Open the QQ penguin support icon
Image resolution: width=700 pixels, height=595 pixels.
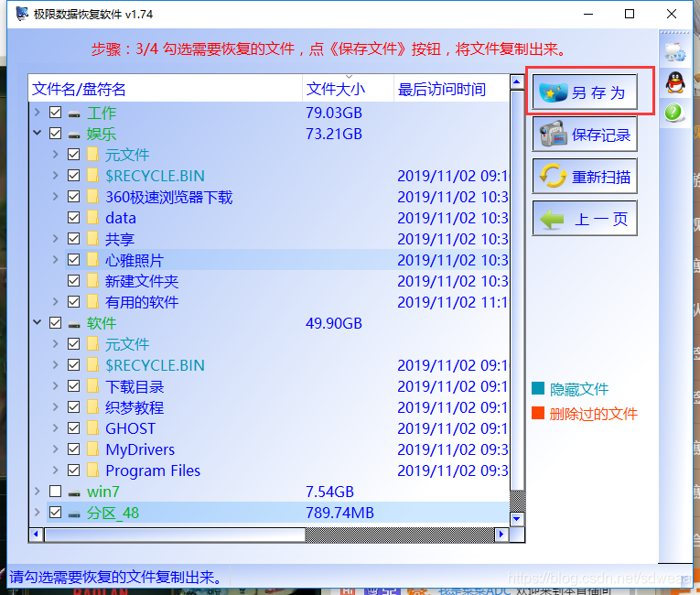point(675,82)
